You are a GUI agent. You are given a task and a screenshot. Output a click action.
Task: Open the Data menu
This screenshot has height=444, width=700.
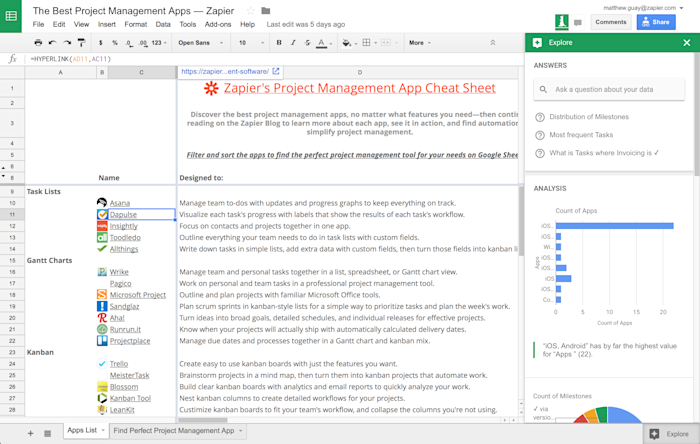coord(163,25)
